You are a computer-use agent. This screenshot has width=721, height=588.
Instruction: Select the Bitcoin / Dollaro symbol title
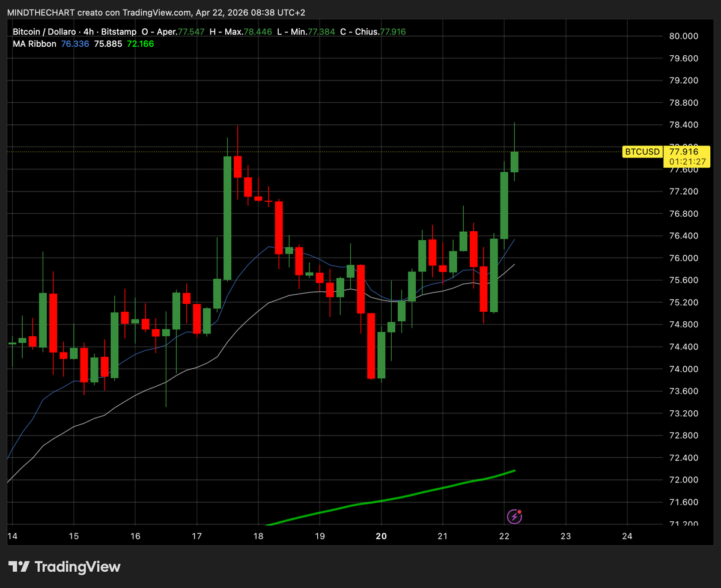click(43, 32)
